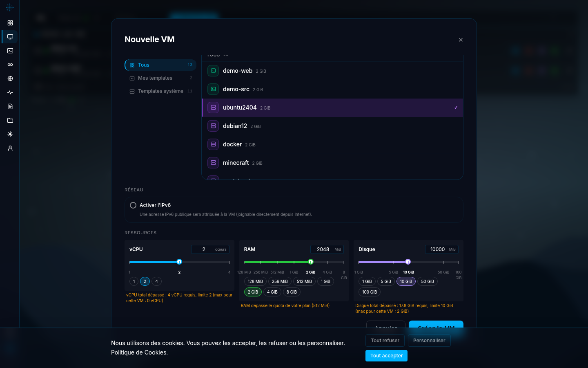Viewport: 588px width, 368px height.
Task: Open the dashboard grid icon in sidebar
Action: (10, 23)
